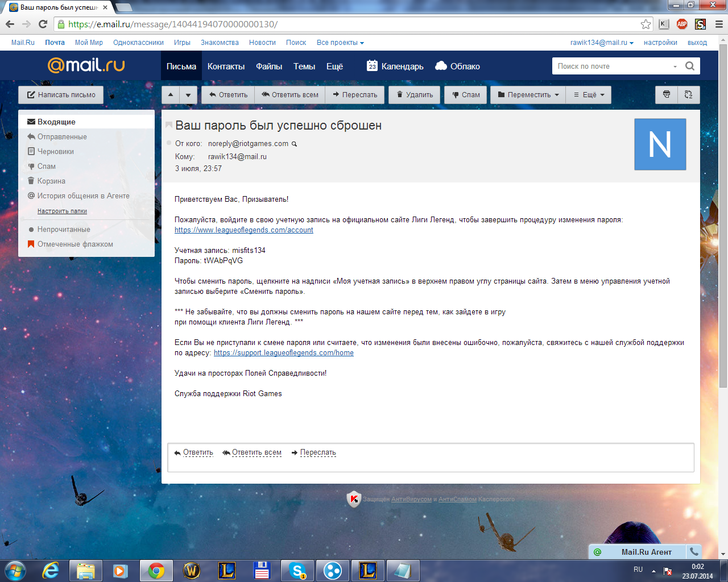This screenshot has width=728, height=582.
Task: Go to next message with down arrow
Action: [x=188, y=95]
